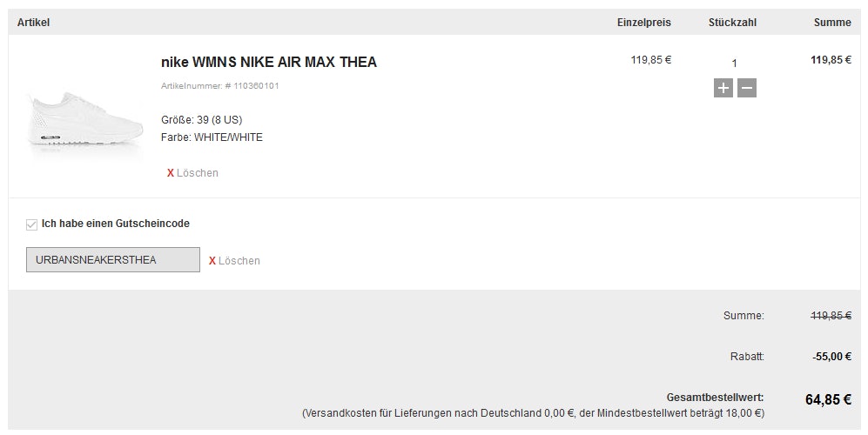Click the Artikel column header
Viewport: 868px width, 435px height.
tap(33, 23)
